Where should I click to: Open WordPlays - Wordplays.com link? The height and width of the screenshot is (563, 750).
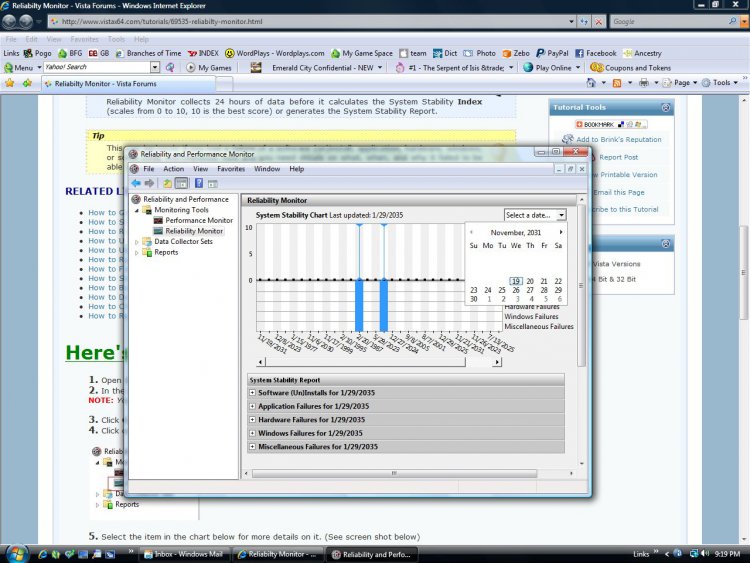pos(275,53)
